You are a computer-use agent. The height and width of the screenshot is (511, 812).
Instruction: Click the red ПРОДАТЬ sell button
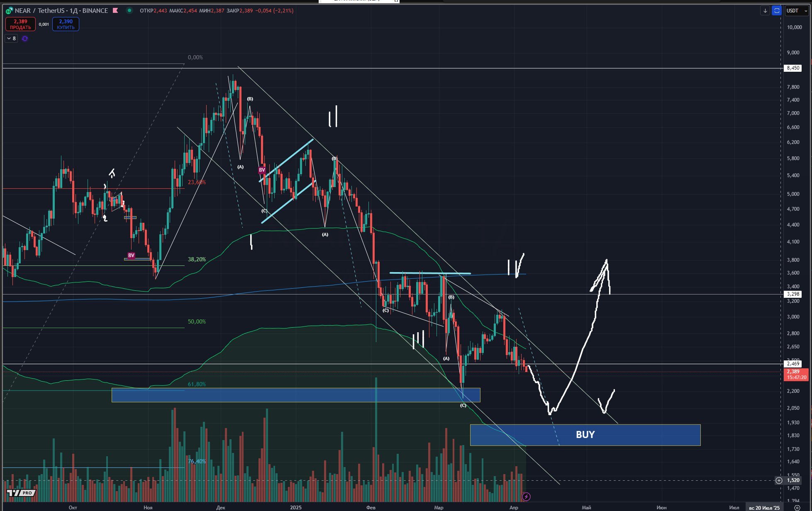point(20,24)
